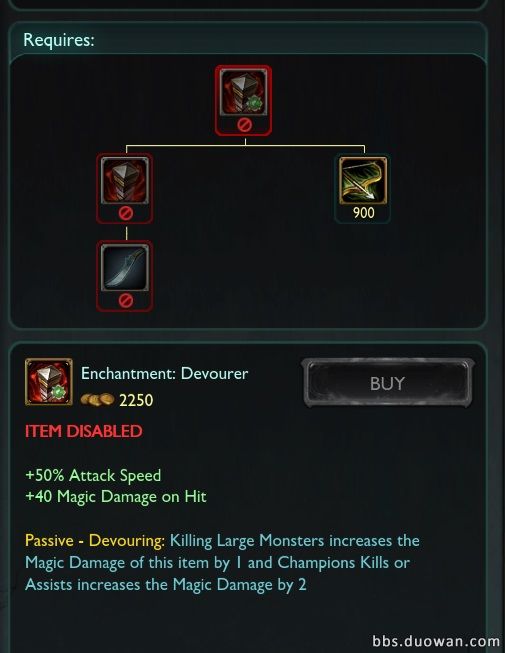Select the Recurve Bow component icon
Screen dimensions: 505x653
point(363,180)
